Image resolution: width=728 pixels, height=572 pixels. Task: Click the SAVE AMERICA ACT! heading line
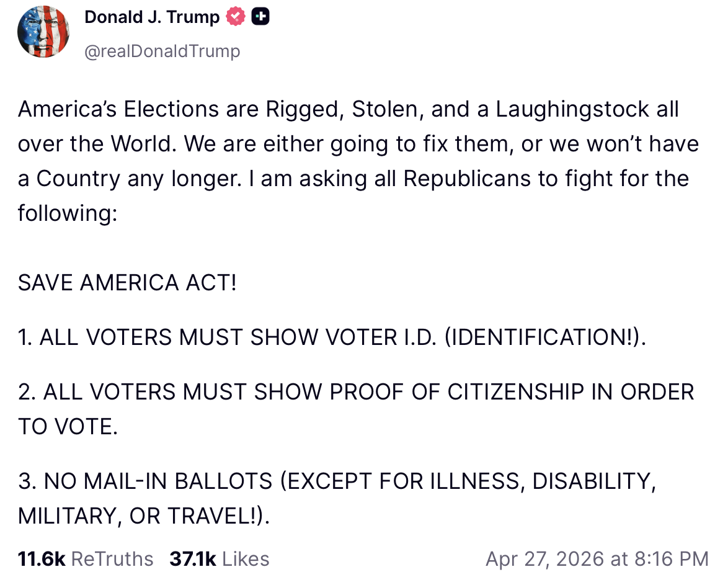tap(127, 282)
